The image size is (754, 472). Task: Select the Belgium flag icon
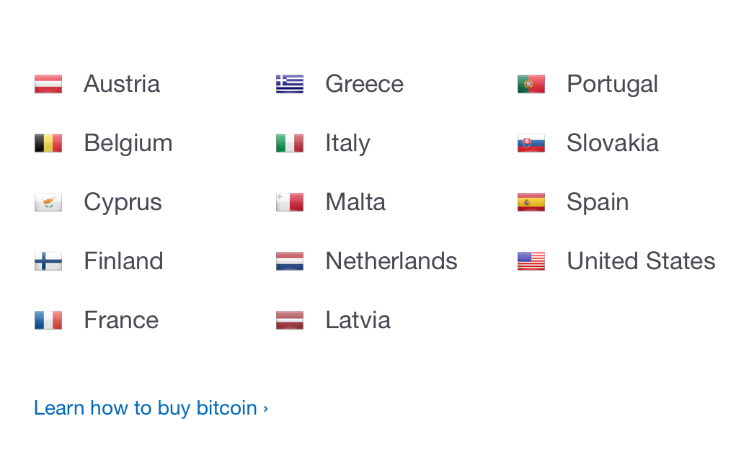tap(48, 143)
